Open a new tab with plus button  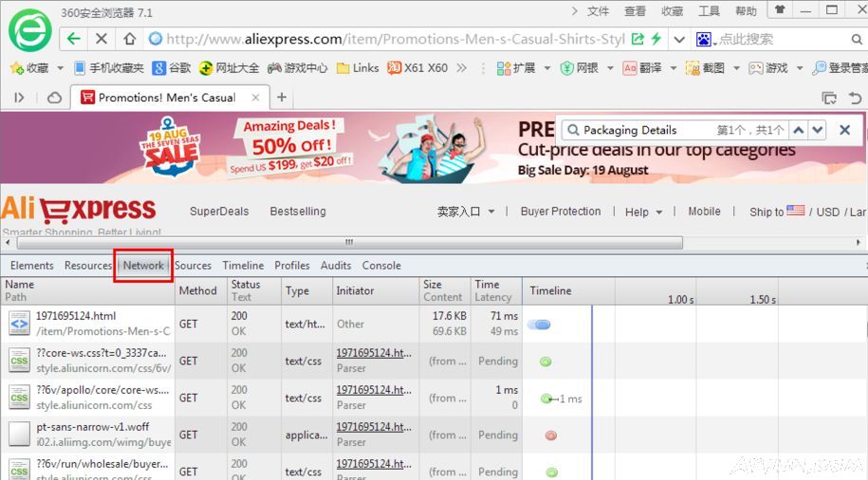[282, 98]
